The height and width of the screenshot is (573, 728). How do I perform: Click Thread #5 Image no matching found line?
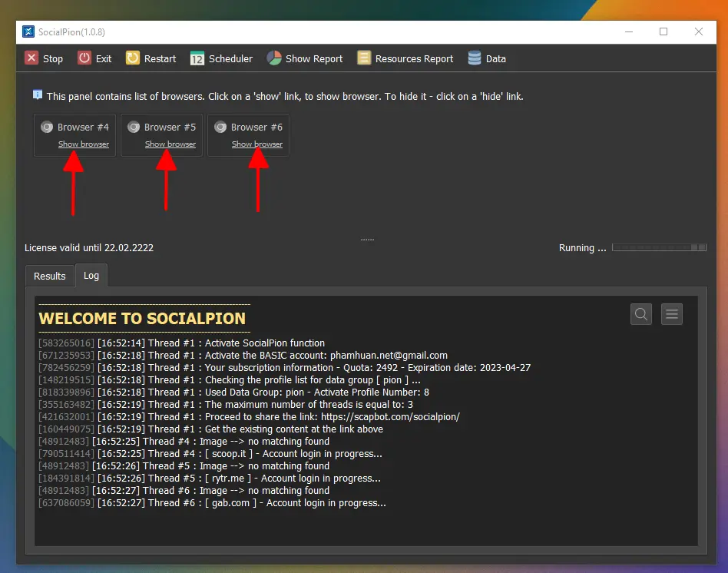pyautogui.click(x=184, y=466)
